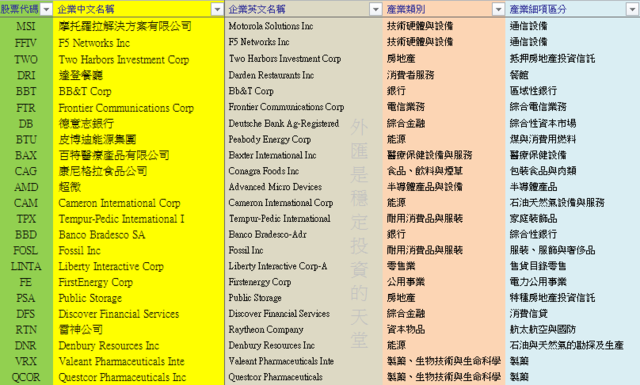Select ticker cell FE

[x=26, y=283]
